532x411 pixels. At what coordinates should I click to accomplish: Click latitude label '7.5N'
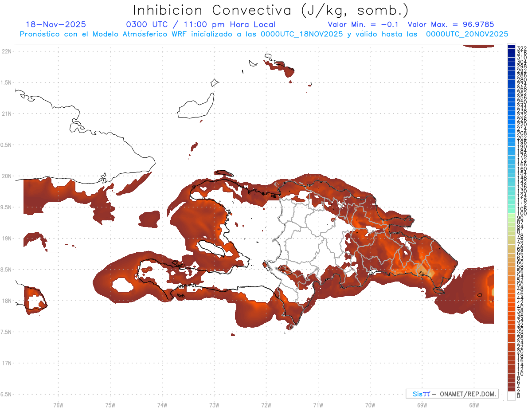point(6,332)
